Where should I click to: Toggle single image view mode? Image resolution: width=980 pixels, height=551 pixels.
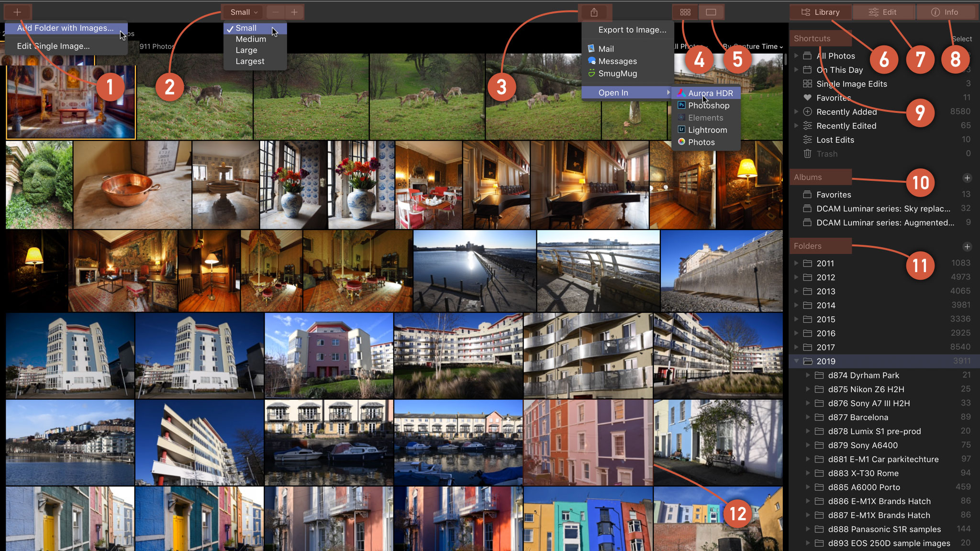pyautogui.click(x=711, y=12)
